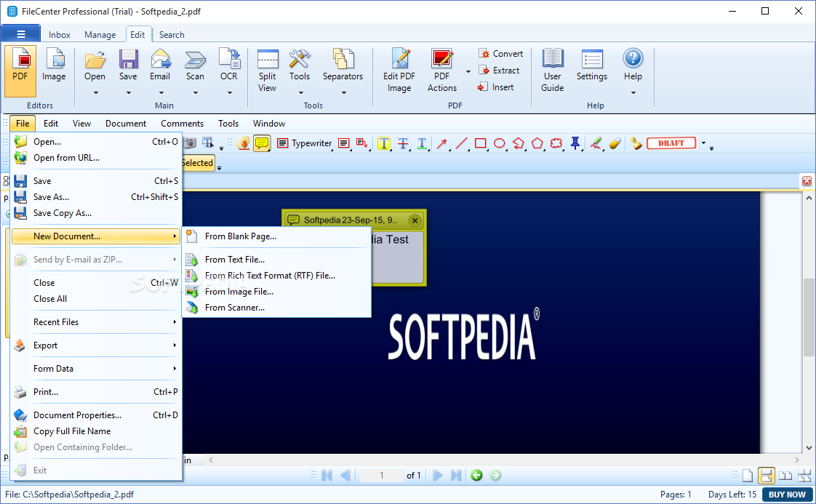Screen dimensions: 816x504
Task: Click the Convert button
Action: 500,54
